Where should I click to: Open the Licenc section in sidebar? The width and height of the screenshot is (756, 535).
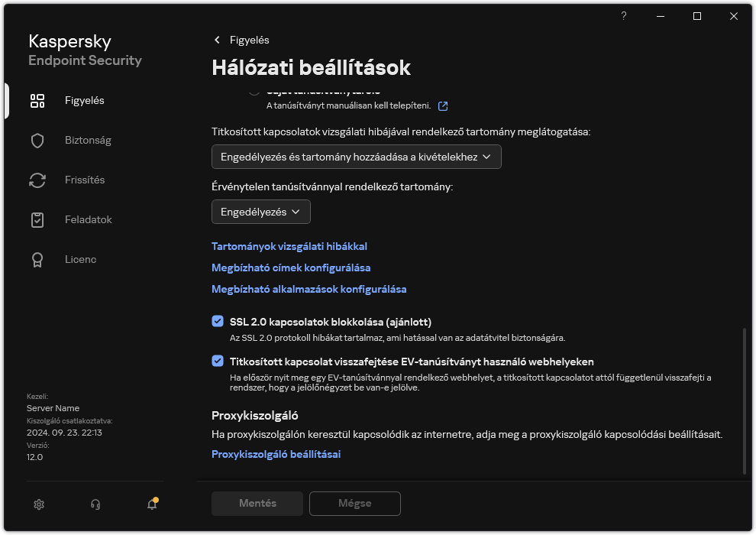[x=37, y=259]
